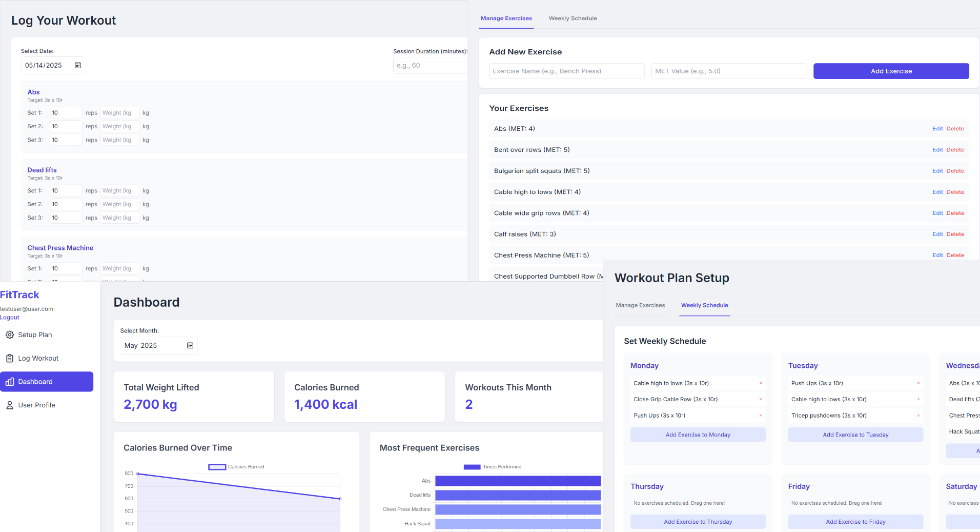Delete the Bent over rows exercise

coord(955,150)
